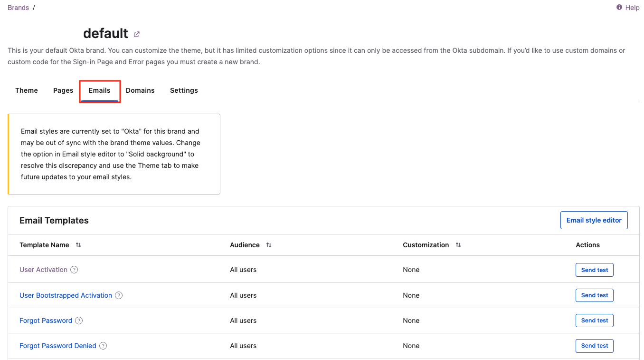Switch to the Theme tab
This screenshot has width=644, height=360.
click(x=27, y=90)
